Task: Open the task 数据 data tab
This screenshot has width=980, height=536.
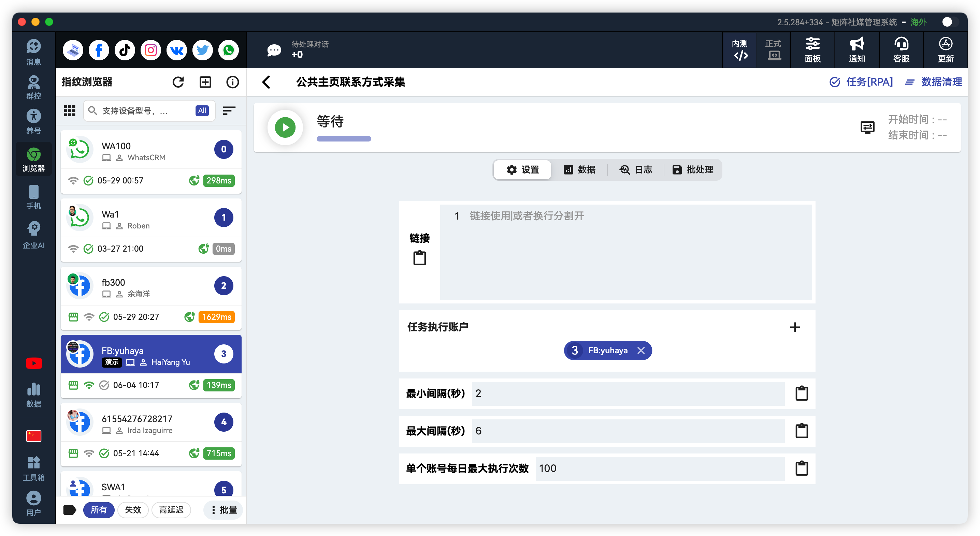Action: coord(579,169)
